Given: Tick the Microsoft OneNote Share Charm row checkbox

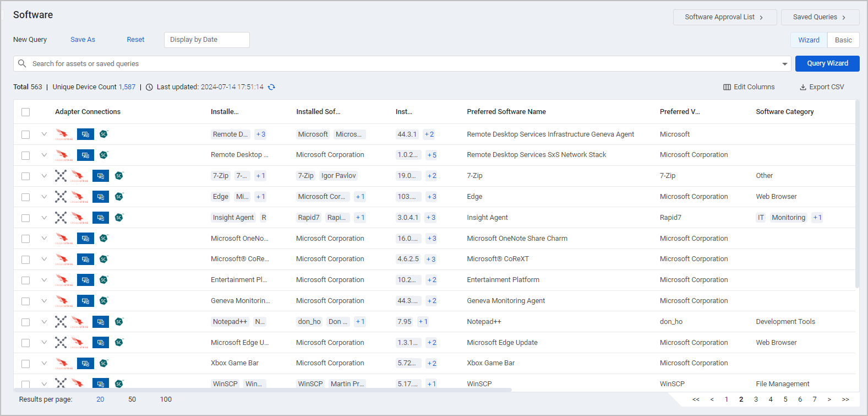Looking at the screenshot, I should click(x=25, y=239).
